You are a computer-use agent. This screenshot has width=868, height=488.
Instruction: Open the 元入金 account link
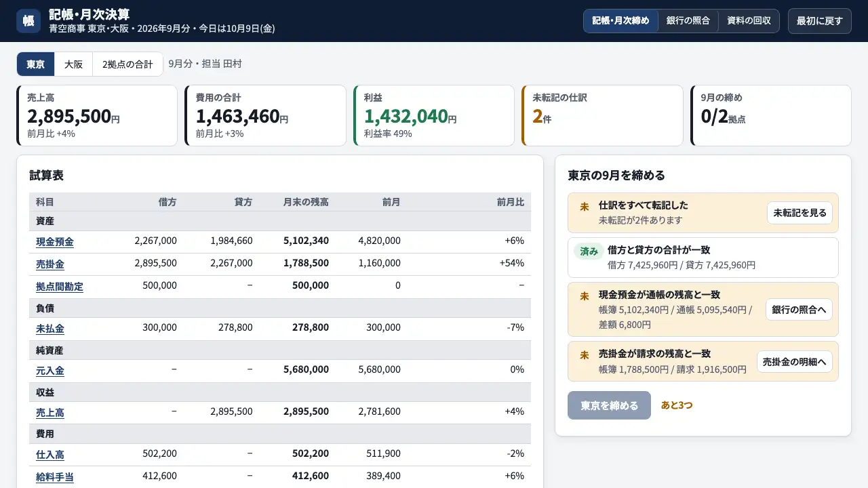tap(50, 371)
